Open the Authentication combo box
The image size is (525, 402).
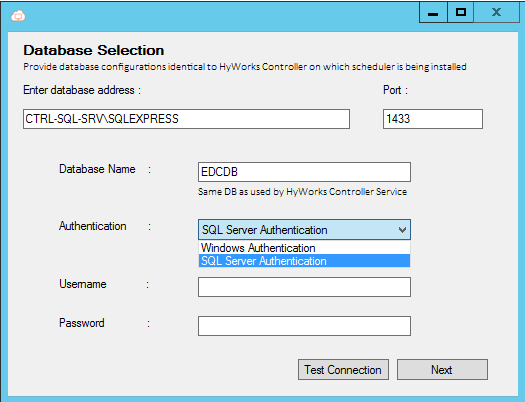[x=304, y=230]
